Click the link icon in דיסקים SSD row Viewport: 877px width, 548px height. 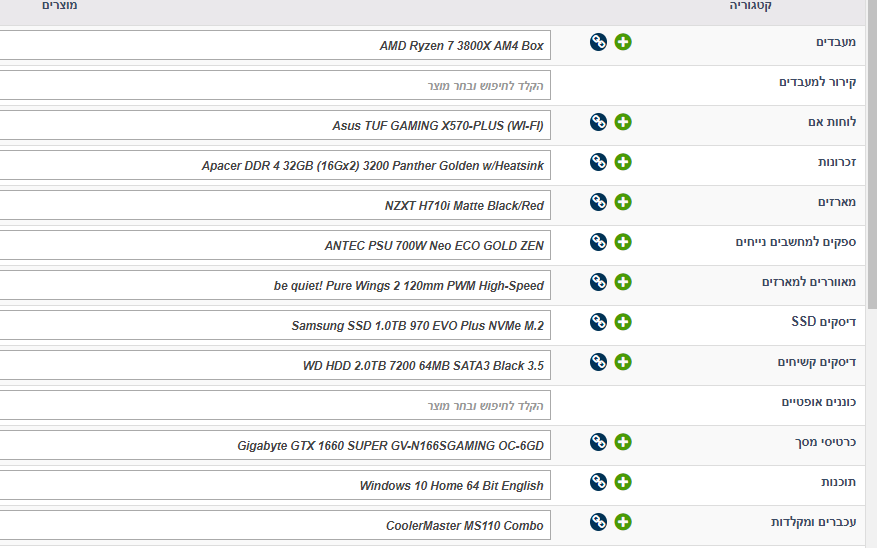click(x=598, y=322)
